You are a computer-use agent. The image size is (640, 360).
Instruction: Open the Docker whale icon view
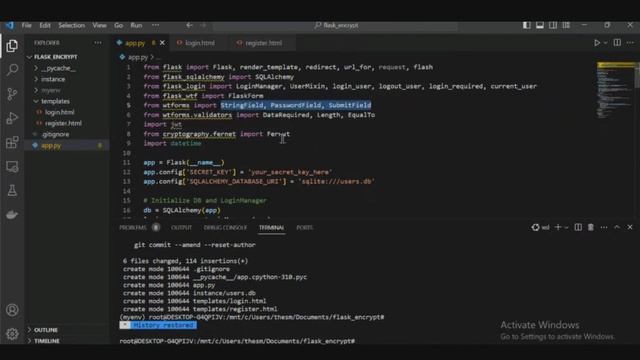(x=12, y=214)
